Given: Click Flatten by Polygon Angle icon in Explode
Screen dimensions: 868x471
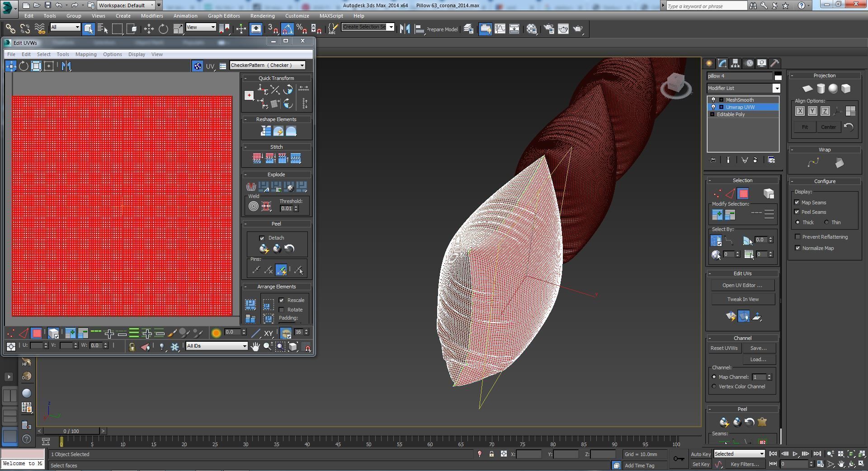Looking at the screenshot, I should [264, 187].
